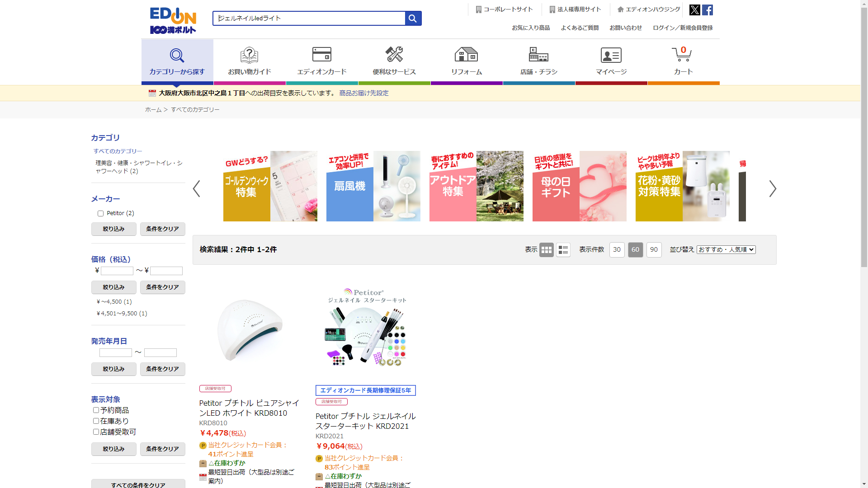Advance banner carousel with right arrow

click(773, 189)
